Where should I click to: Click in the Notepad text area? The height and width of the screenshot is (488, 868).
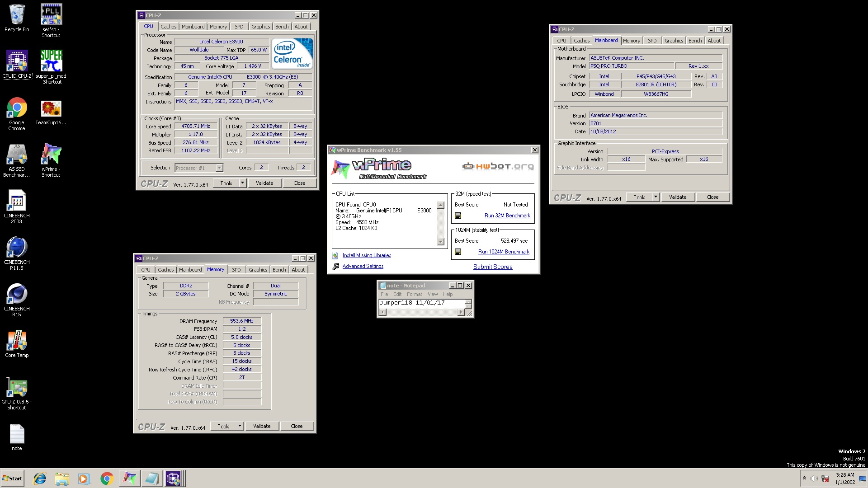click(421, 303)
